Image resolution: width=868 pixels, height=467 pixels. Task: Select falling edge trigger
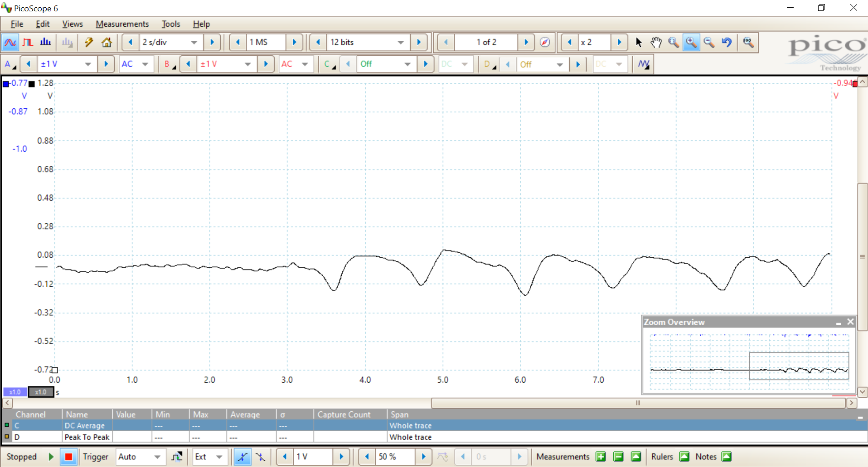coord(260,457)
